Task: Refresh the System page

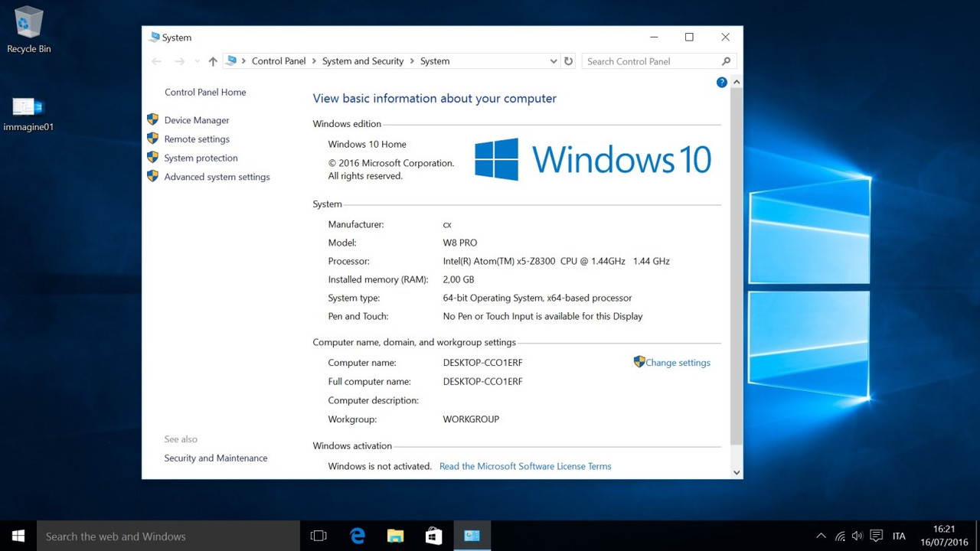Action: tap(568, 61)
